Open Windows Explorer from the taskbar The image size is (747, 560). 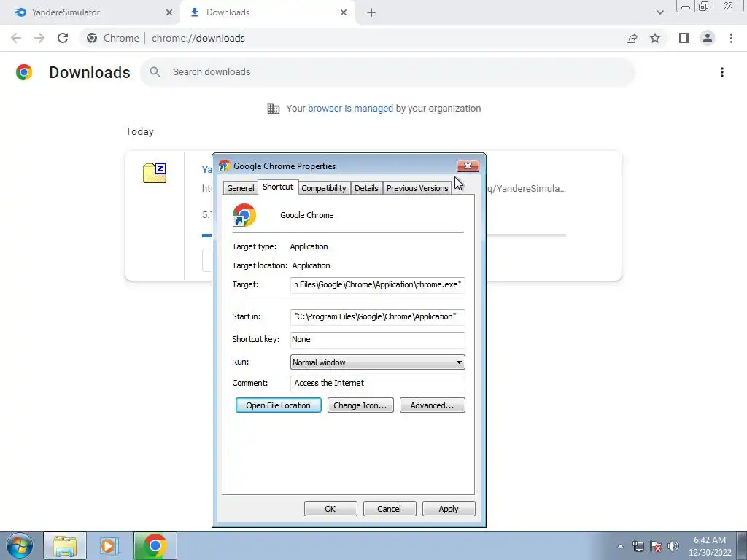[65, 545]
